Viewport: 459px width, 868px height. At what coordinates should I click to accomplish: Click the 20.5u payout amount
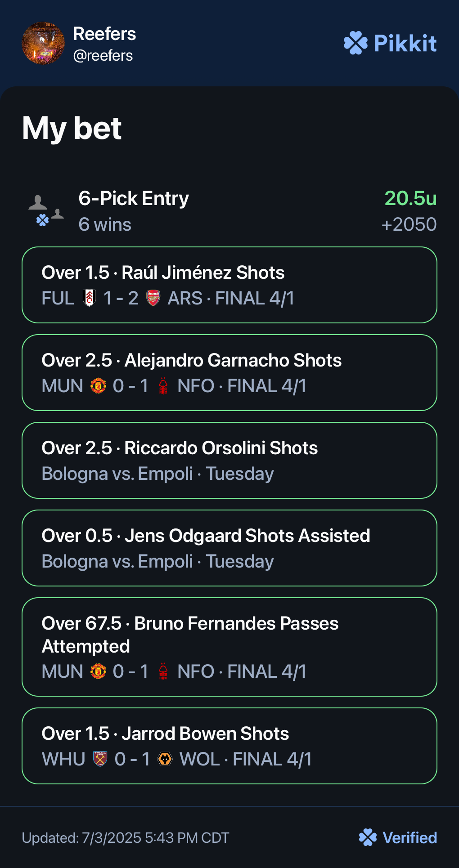410,198
